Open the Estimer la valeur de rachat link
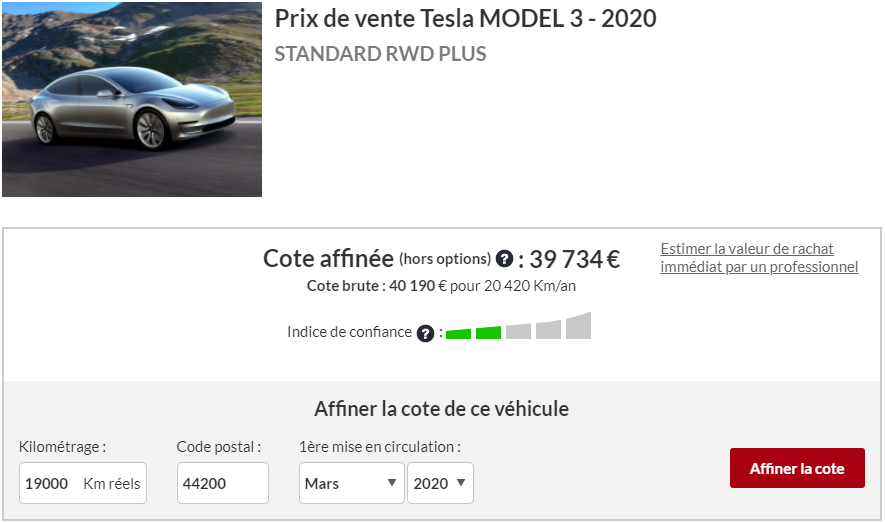The height and width of the screenshot is (523, 885). point(759,258)
